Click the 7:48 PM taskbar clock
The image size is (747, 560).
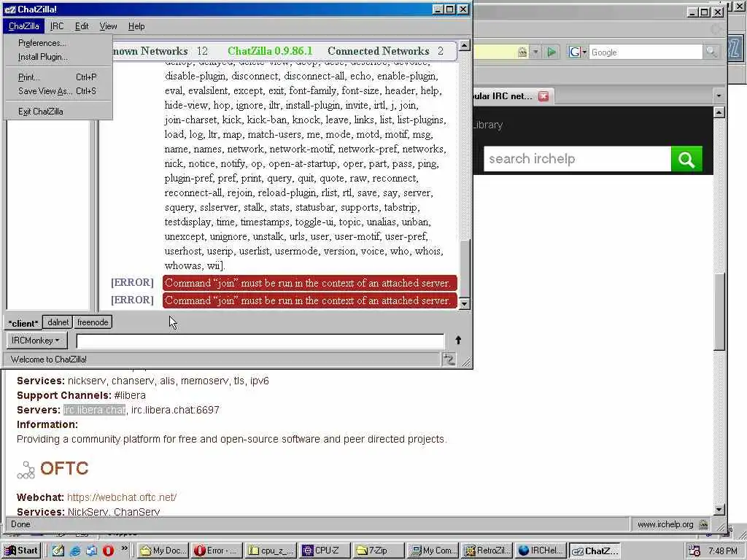(722, 551)
